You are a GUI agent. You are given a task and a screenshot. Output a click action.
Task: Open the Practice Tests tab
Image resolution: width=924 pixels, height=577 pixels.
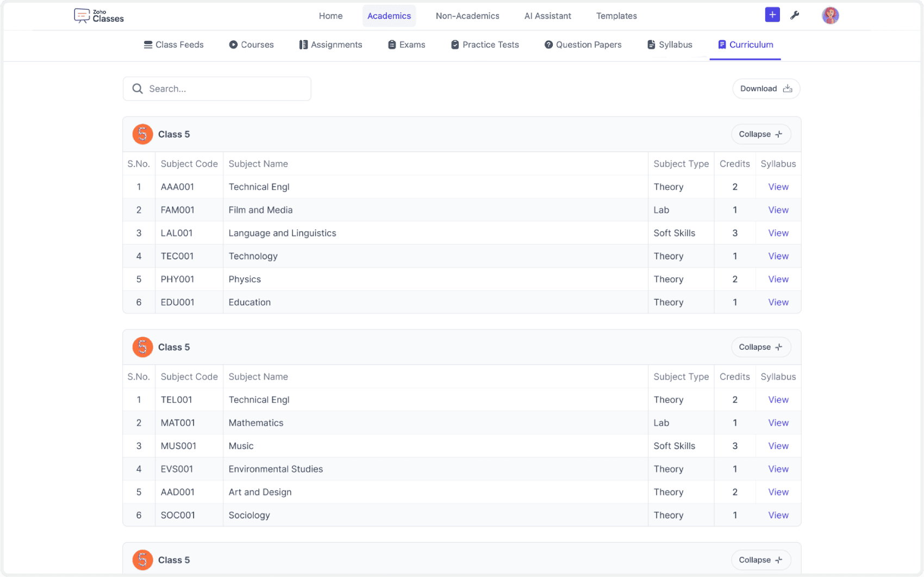pos(485,45)
